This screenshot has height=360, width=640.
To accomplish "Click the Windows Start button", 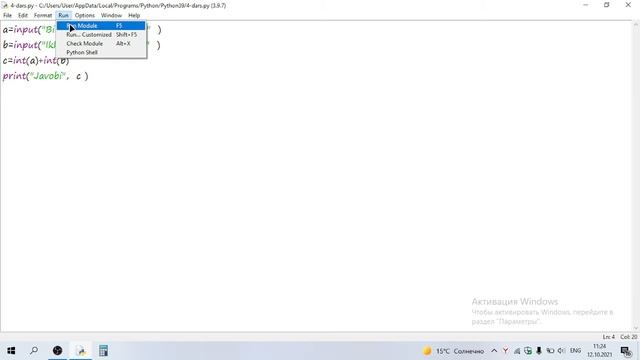I will tap(11, 351).
